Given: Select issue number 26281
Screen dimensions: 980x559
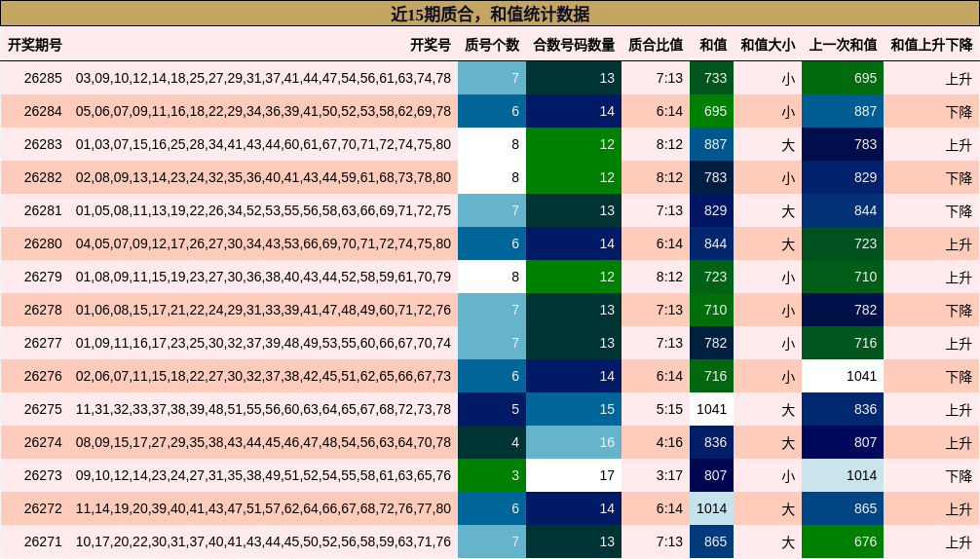Looking at the screenshot, I should (x=43, y=210).
